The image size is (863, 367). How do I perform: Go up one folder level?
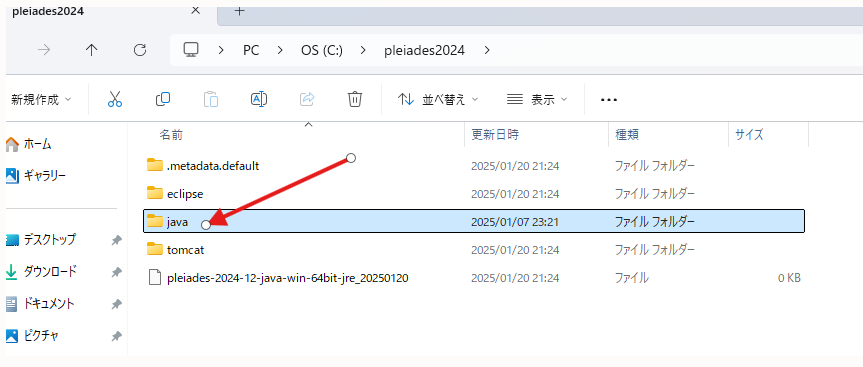click(91, 50)
